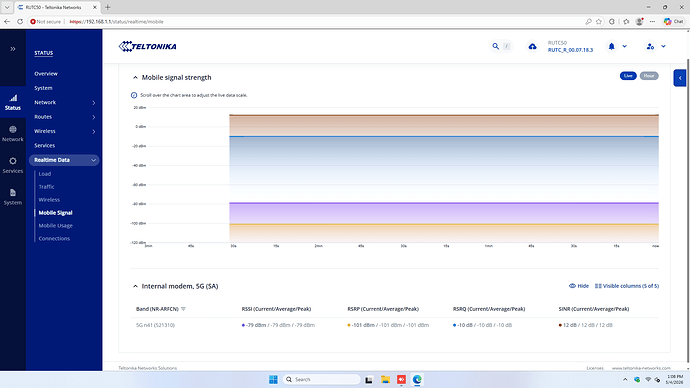Viewport: 690px width, 388px height.
Task: Open the notifications bell
Action: [611, 46]
